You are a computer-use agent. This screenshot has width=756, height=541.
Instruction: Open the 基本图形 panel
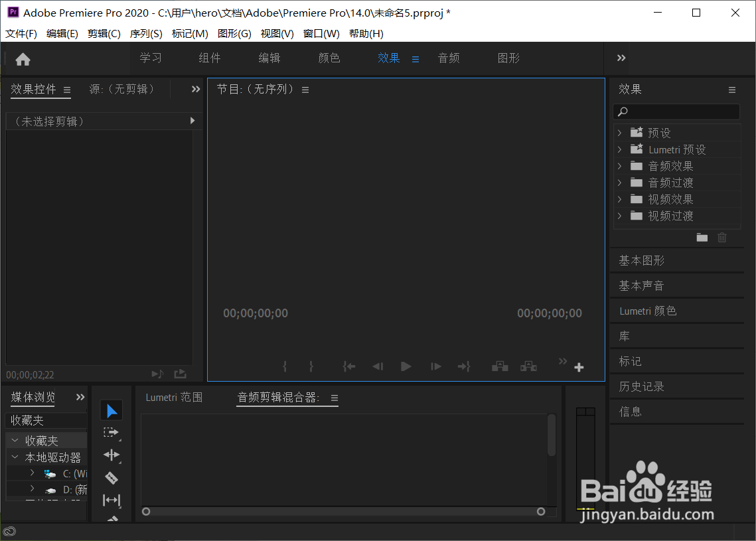(641, 261)
